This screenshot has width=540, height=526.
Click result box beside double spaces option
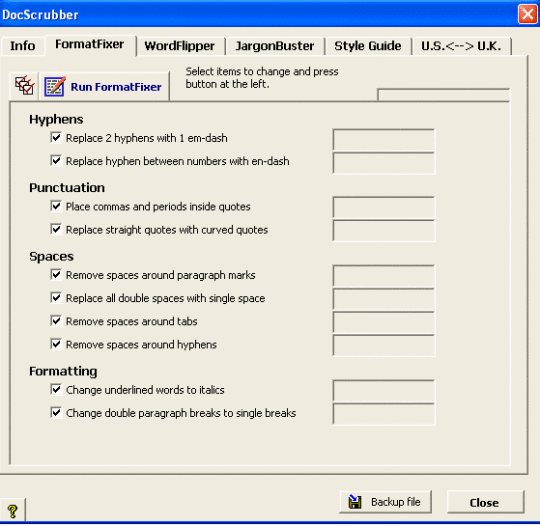point(384,300)
